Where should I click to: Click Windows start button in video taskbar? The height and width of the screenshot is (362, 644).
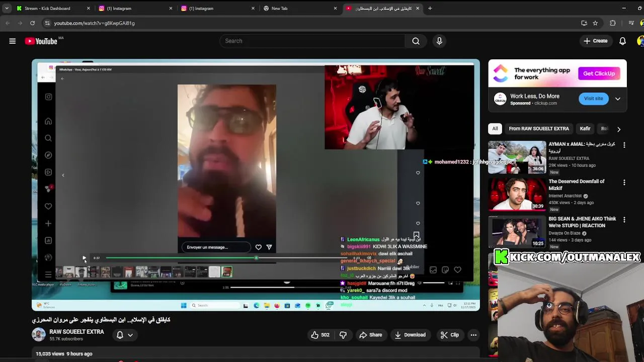pyautogui.click(x=184, y=305)
